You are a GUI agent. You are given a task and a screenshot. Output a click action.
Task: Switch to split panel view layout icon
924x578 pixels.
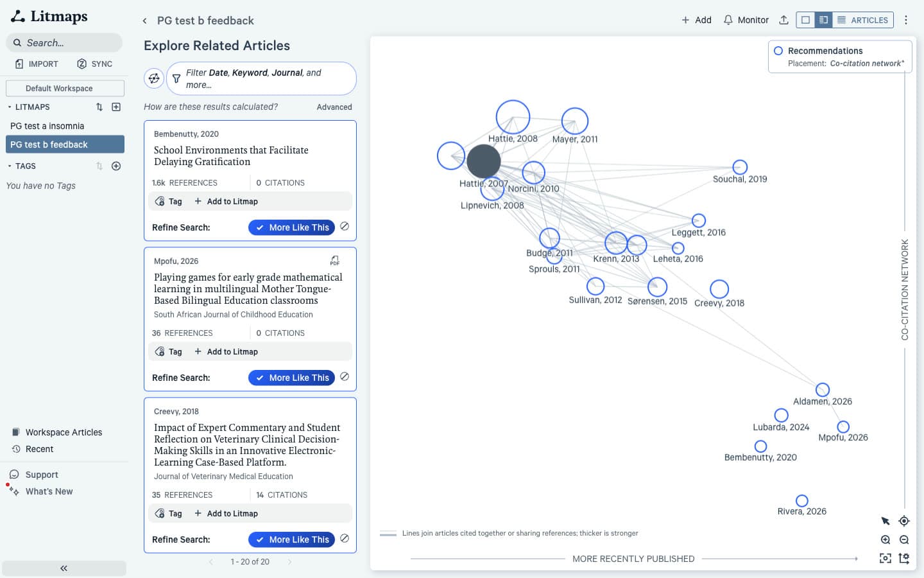[x=823, y=20]
